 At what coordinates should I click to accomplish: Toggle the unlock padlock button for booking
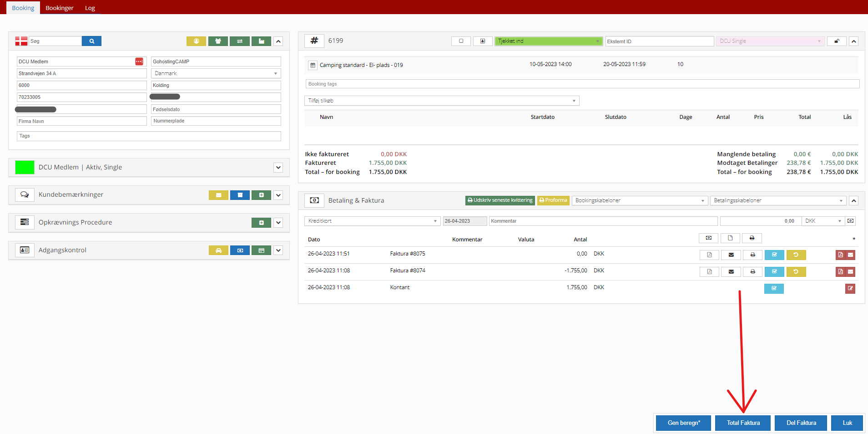coord(836,41)
